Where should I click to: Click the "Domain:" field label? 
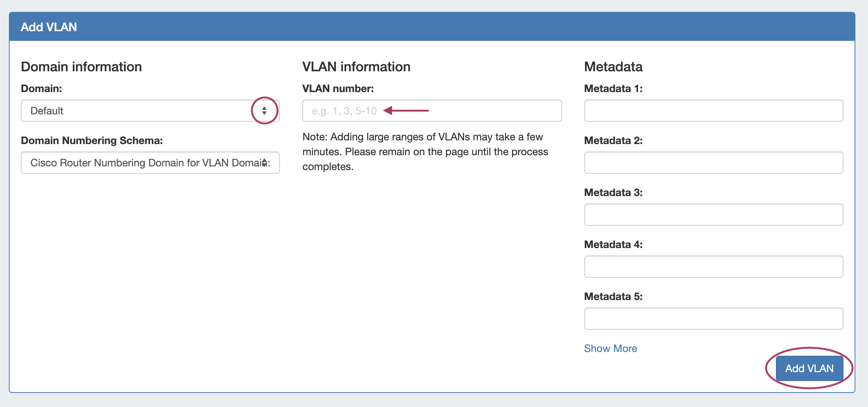[41, 88]
